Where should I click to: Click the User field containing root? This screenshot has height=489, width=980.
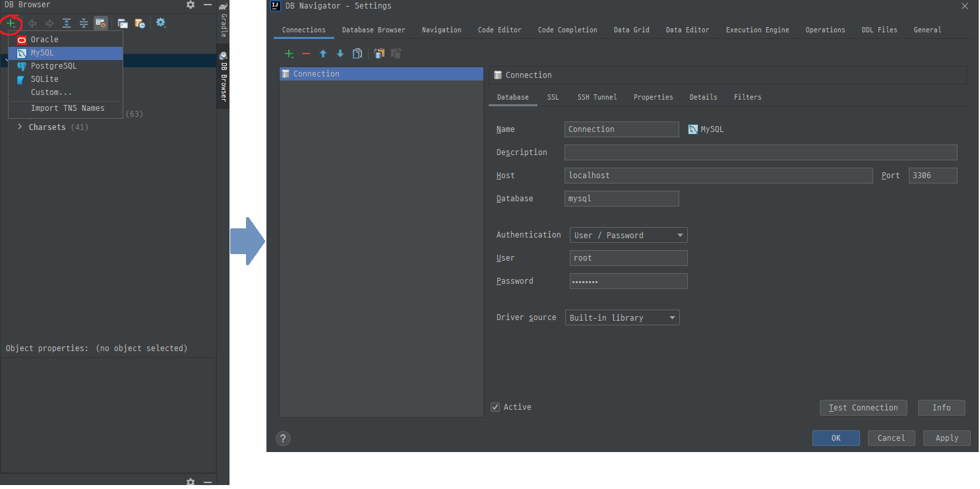[x=628, y=258]
